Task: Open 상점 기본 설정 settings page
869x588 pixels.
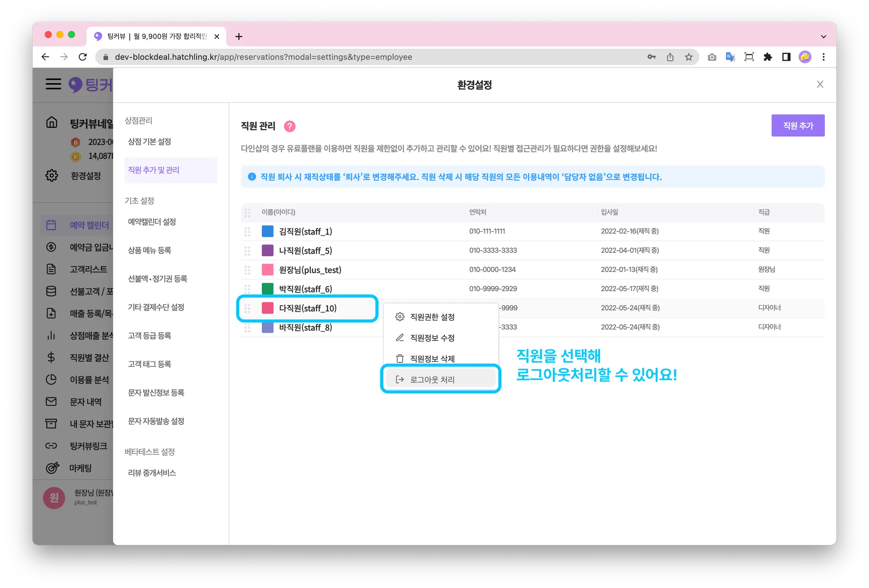Action: click(x=149, y=142)
